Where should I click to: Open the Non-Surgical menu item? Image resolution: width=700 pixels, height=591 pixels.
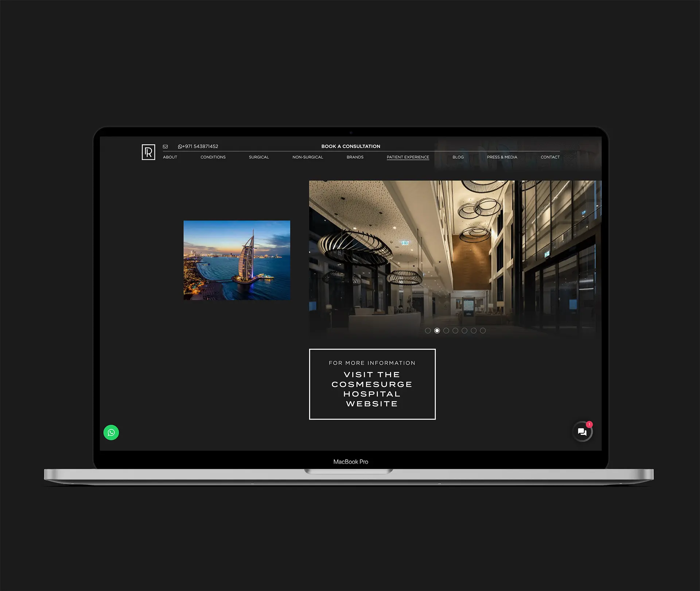(308, 157)
